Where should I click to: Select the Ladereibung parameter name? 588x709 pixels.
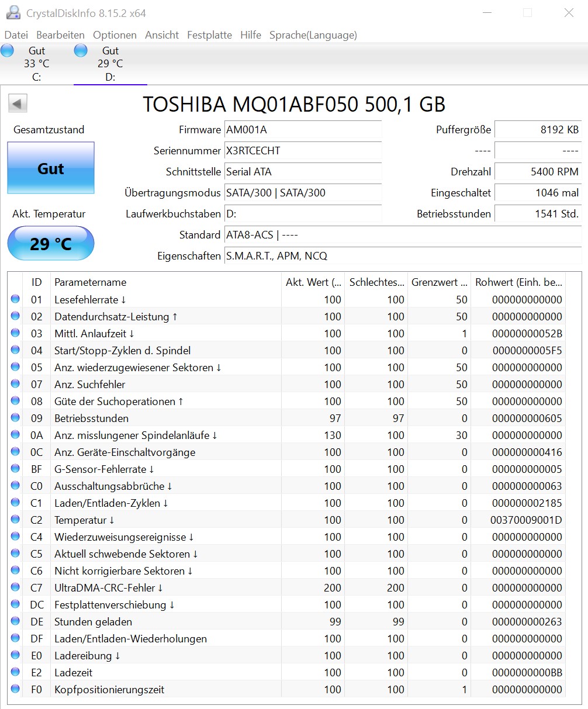tap(87, 656)
